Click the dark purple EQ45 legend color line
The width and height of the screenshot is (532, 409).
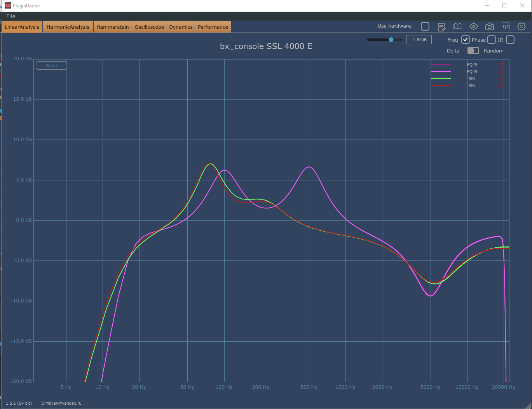tap(441, 65)
